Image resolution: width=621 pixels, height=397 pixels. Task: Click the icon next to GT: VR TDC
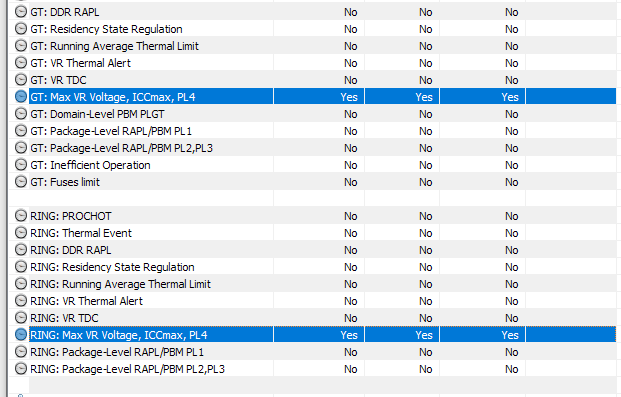(x=21, y=80)
